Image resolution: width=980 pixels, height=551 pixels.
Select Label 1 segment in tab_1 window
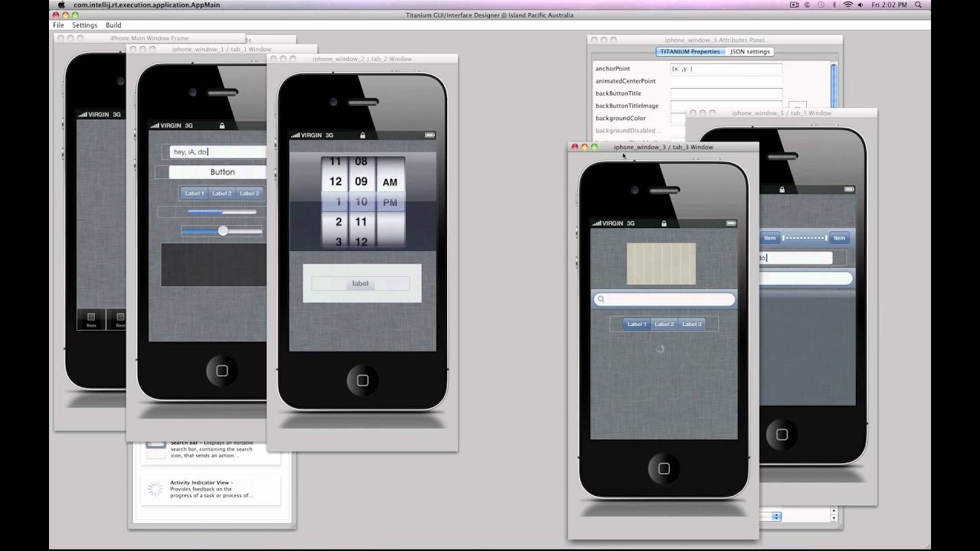coord(194,194)
